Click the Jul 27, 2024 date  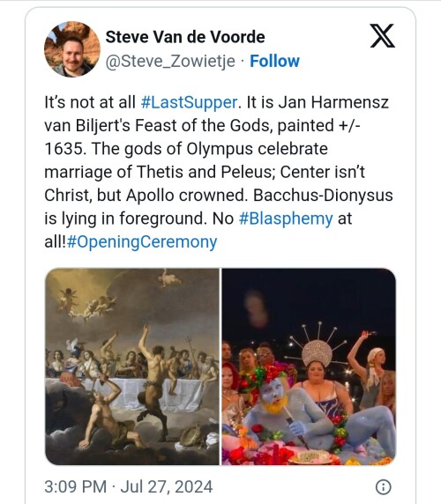tap(167, 486)
